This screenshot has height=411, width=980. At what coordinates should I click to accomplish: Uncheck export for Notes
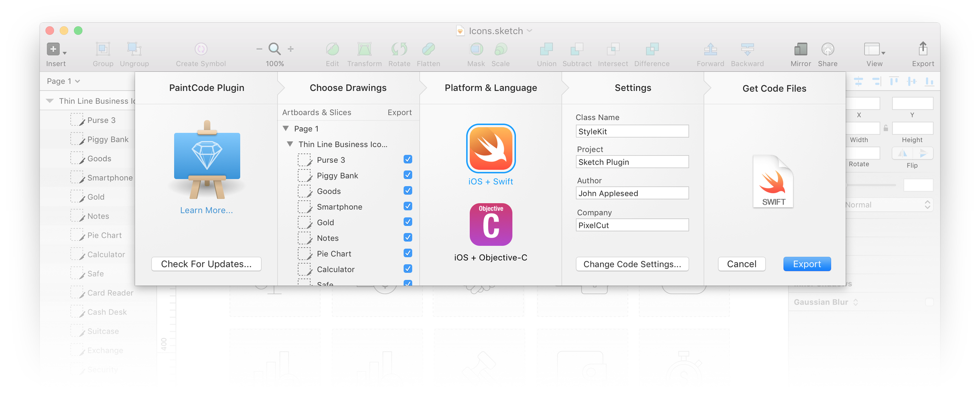408,237
